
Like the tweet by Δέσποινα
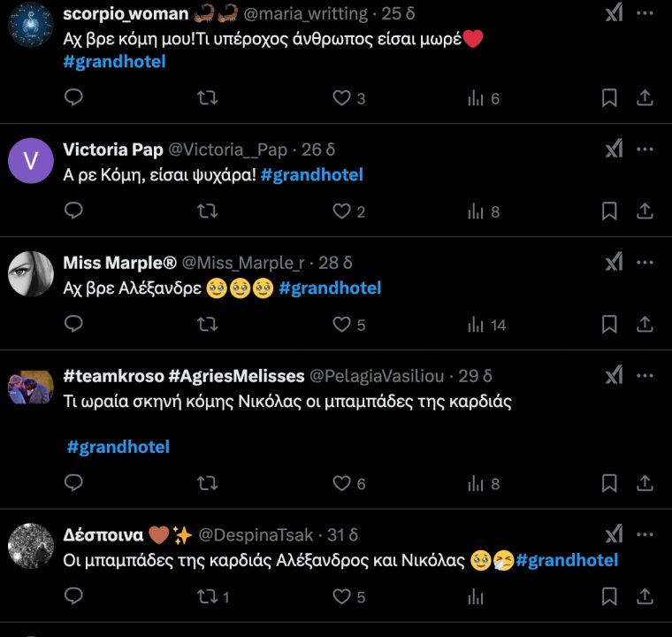[341, 597]
